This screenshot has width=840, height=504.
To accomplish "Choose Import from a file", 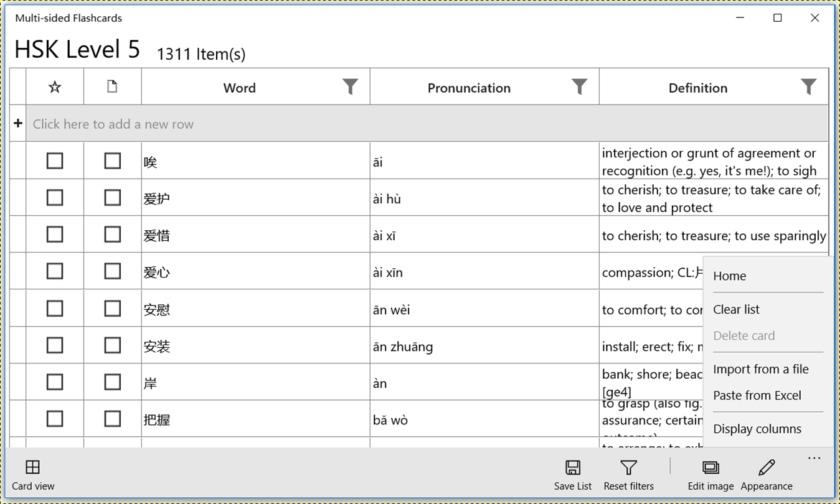I will pyautogui.click(x=761, y=370).
